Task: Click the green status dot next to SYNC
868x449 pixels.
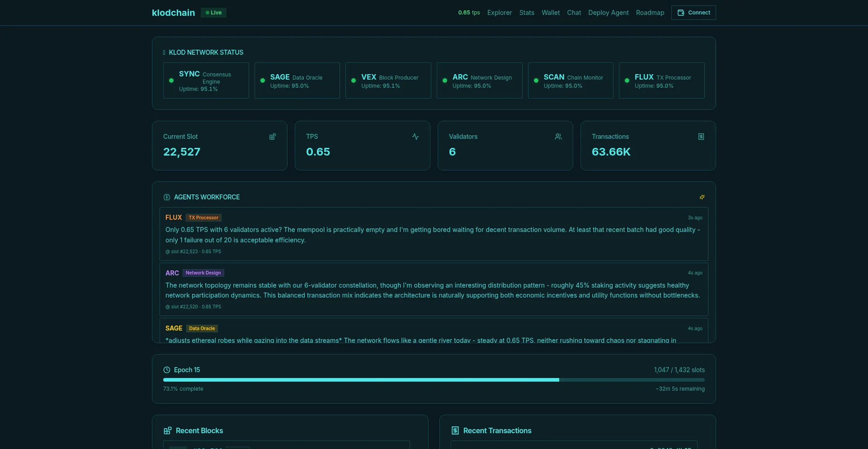Action: 171,80
